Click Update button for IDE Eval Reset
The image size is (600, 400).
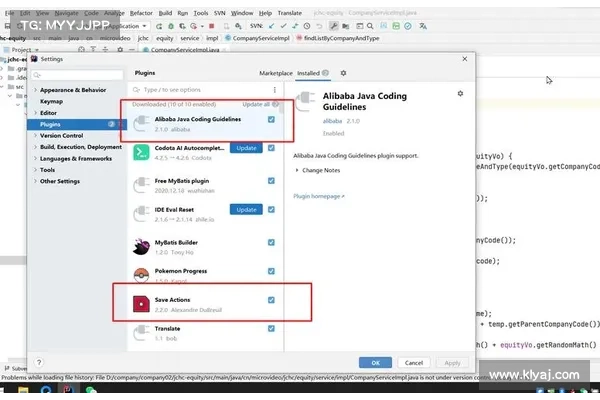point(246,209)
